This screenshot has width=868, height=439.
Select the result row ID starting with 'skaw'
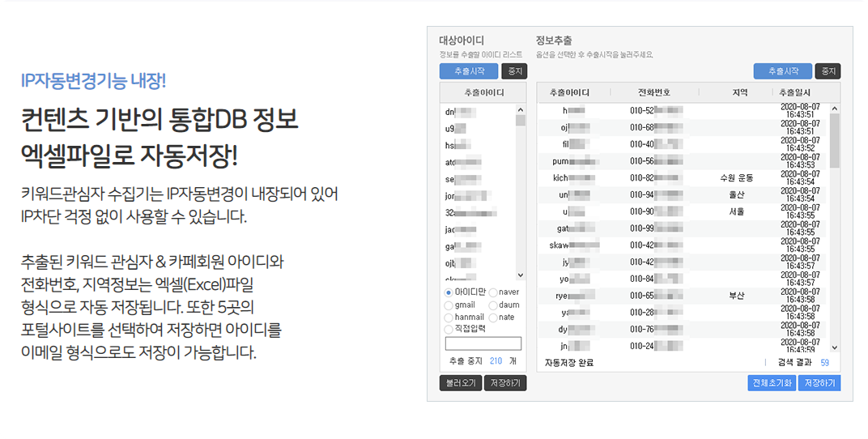(x=574, y=245)
